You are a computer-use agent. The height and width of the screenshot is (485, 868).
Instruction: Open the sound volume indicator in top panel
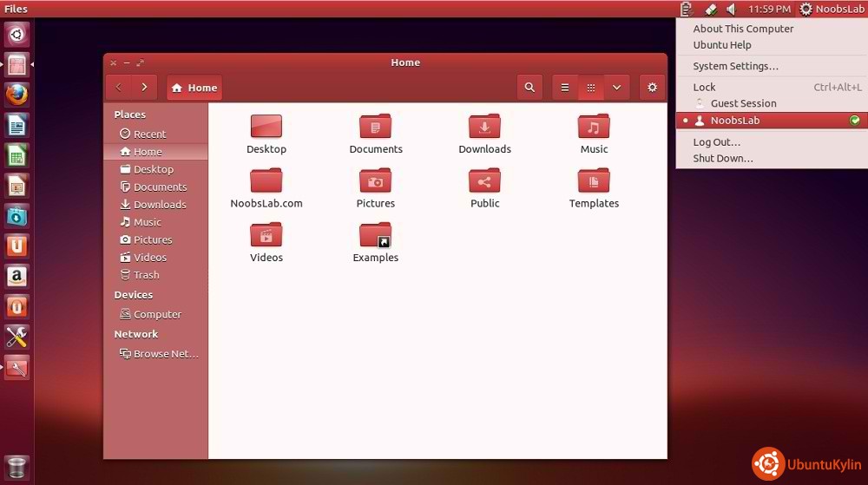(731, 9)
